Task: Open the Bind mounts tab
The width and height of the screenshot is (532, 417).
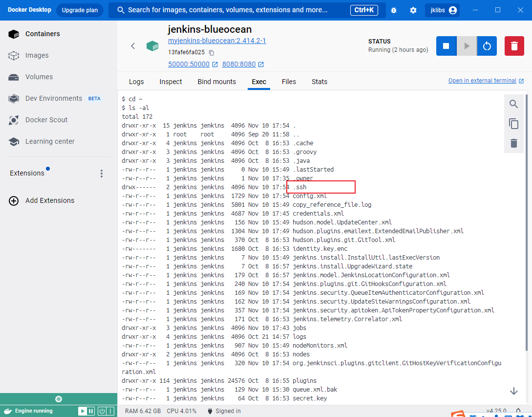Action: point(217,82)
